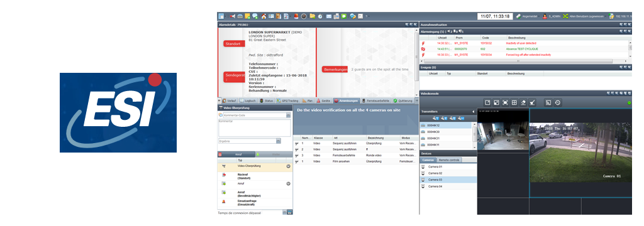Collapse the Transmitters panel arrow
This screenshot has height=226, width=644.
coord(473,111)
